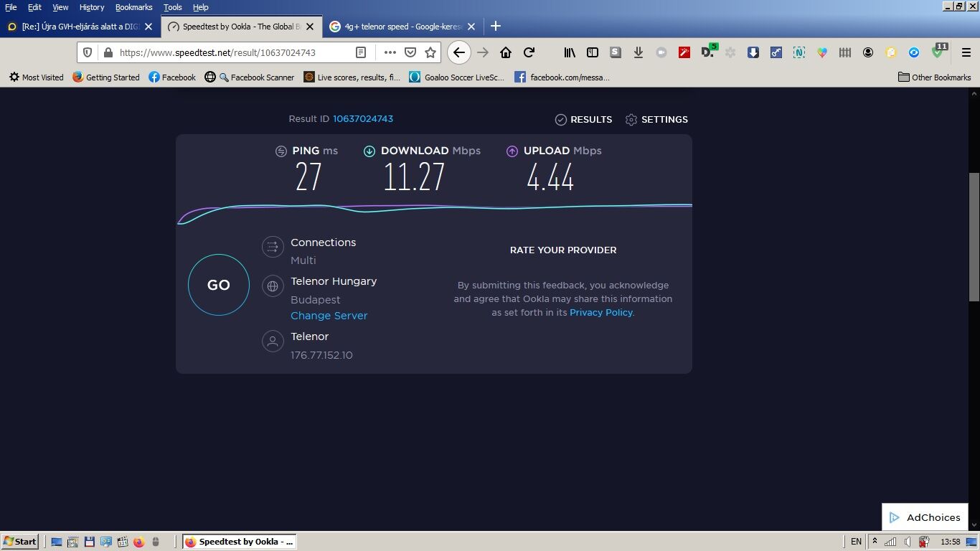Bookmark this page with the star icon
Viewport: 980px width, 551px height.
pyautogui.click(x=430, y=52)
